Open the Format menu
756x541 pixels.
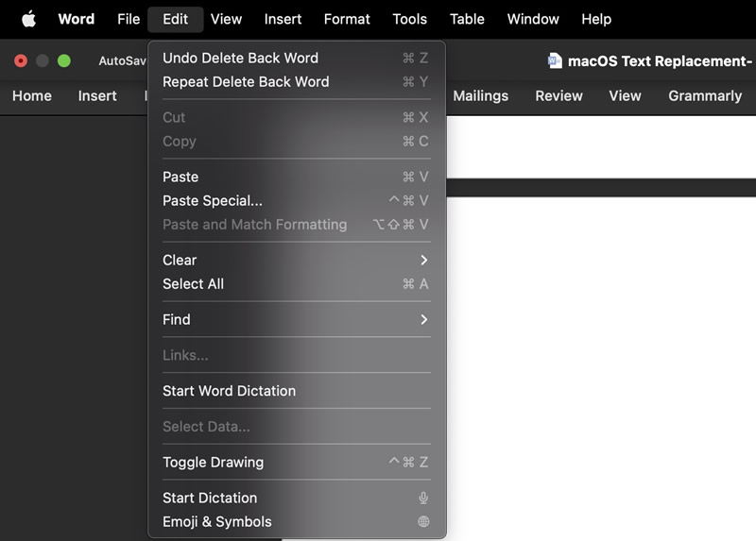coord(347,19)
